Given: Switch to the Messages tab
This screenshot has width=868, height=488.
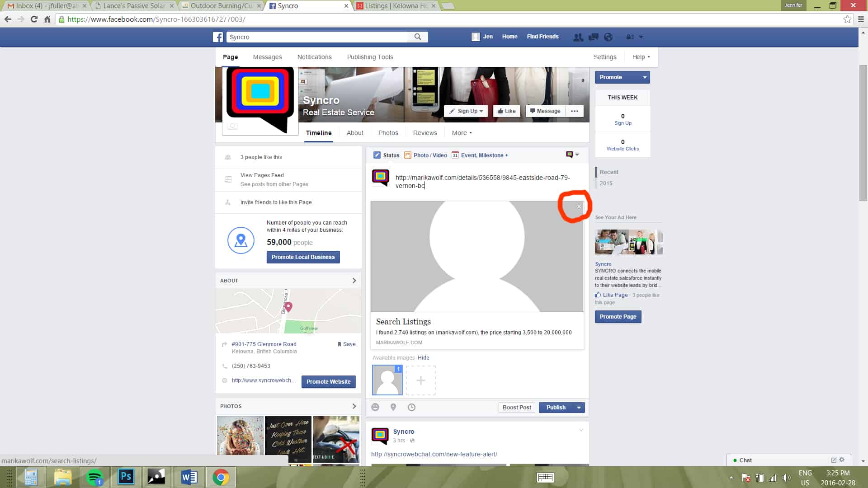Looking at the screenshot, I should [x=267, y=57].
